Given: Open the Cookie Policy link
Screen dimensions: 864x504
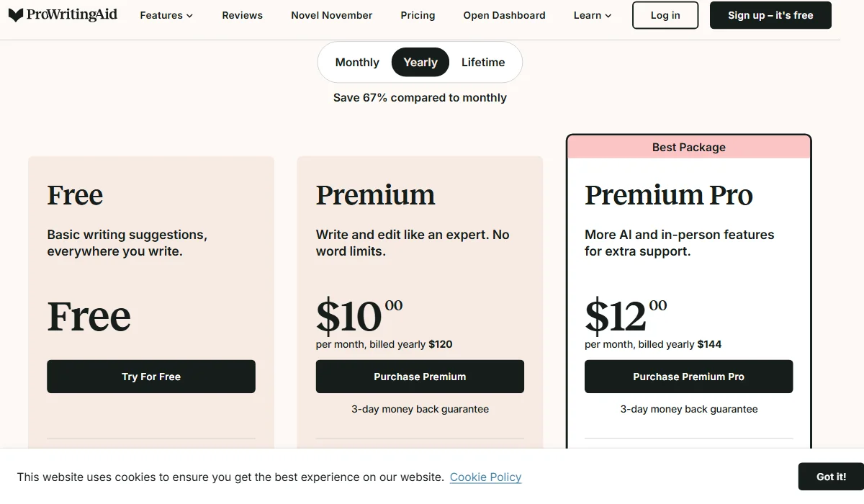Looking at the screenshot, I should (485, 477).
